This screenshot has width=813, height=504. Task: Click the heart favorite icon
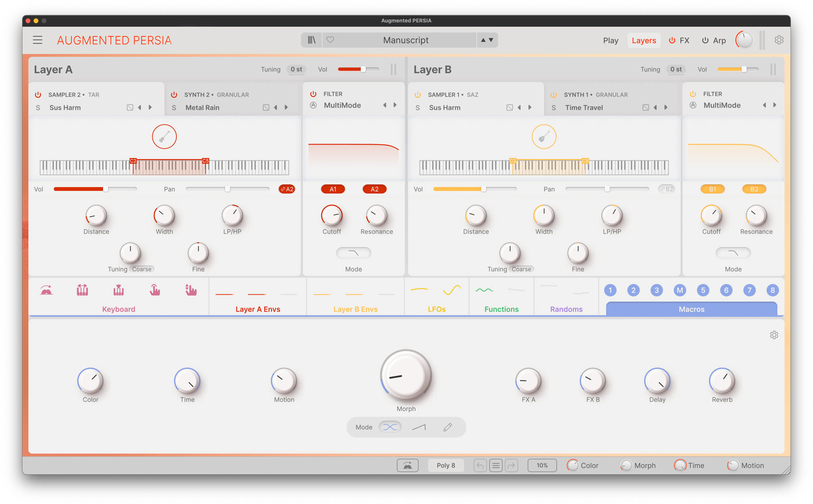coord(330,40)
